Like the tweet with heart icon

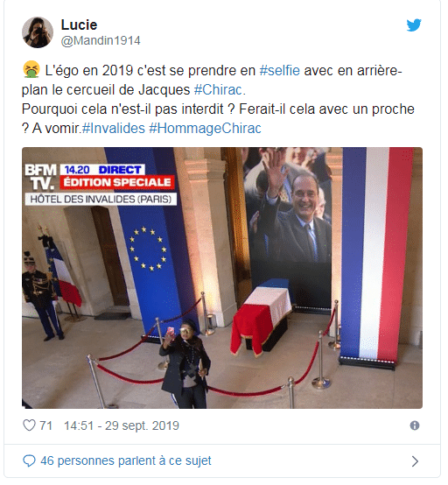click(x=30, y=425)
